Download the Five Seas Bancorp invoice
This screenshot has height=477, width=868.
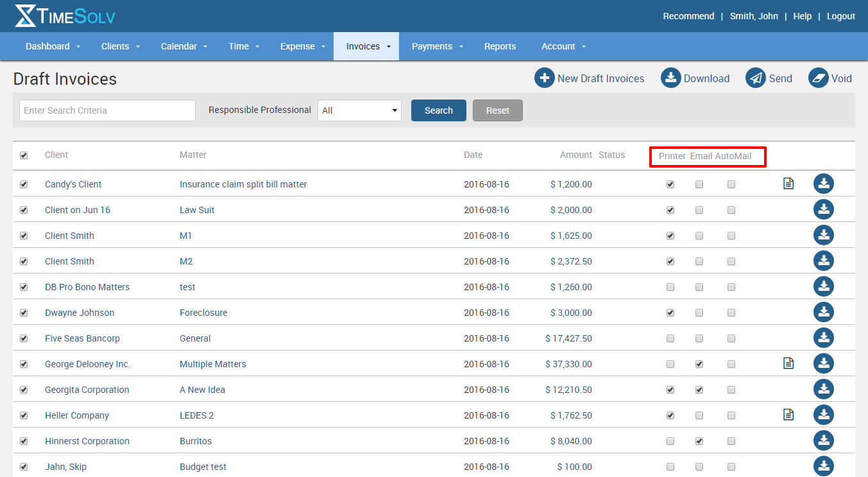tap(823, 338)
